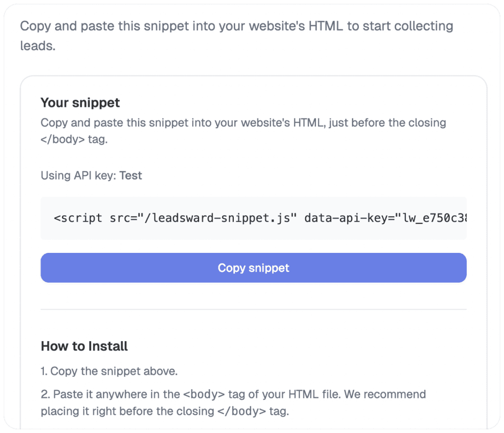
Task: Click "We recommend" in step 2 text
Action: 385,394
